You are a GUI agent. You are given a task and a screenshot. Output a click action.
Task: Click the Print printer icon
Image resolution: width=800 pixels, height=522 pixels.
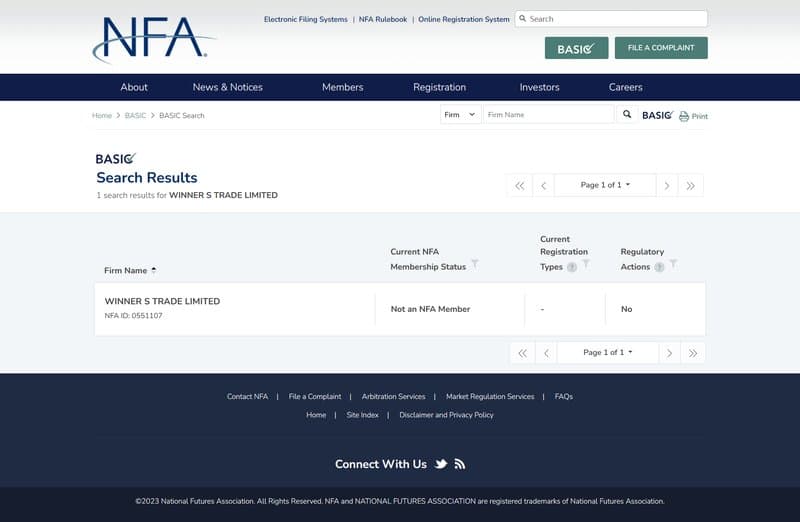click(x=684, y=116)
